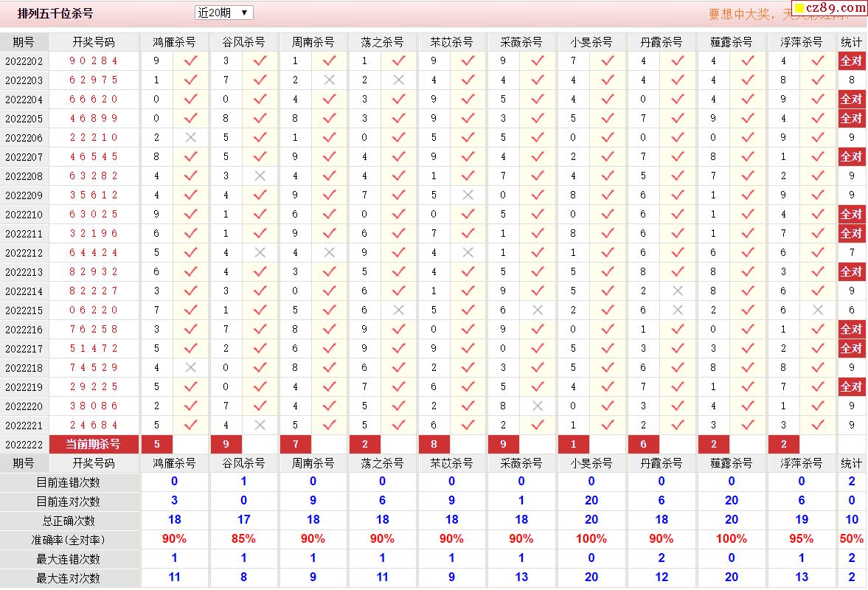
Task: Click draw number 2 4 6 8 4
Action: [x=94, y=425]
